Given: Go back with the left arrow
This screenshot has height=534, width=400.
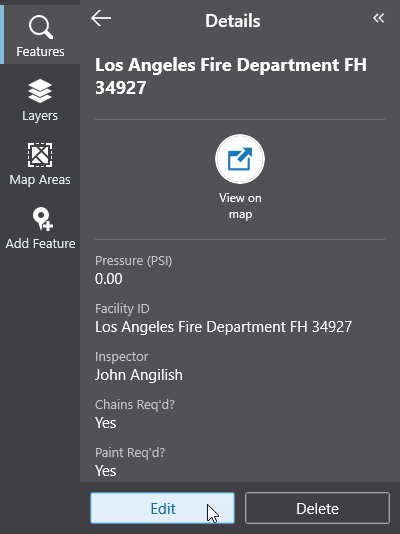Looking at the screenshot, I should [101, 18].
